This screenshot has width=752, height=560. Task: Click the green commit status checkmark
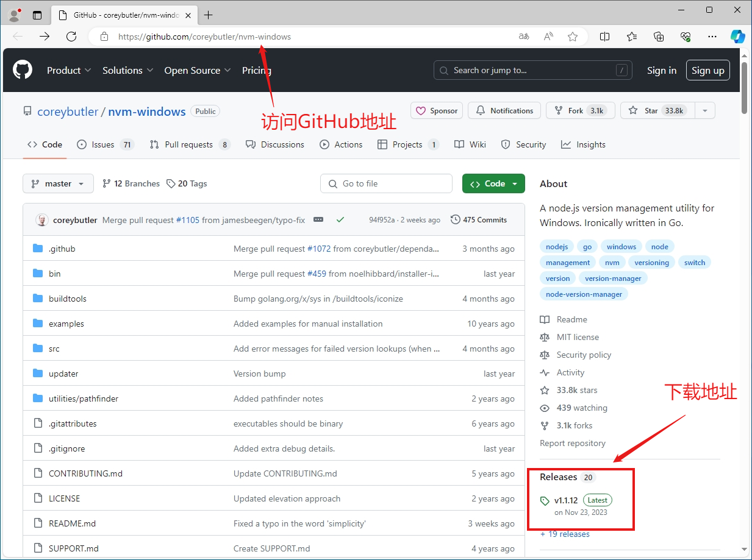pyautogui.click(x=340, y=219)
